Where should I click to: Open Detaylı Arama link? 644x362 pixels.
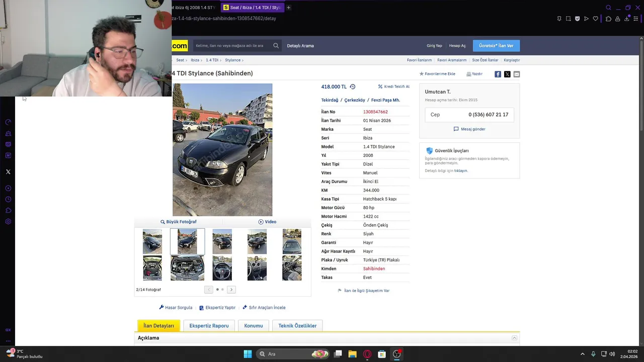(300, 46)
